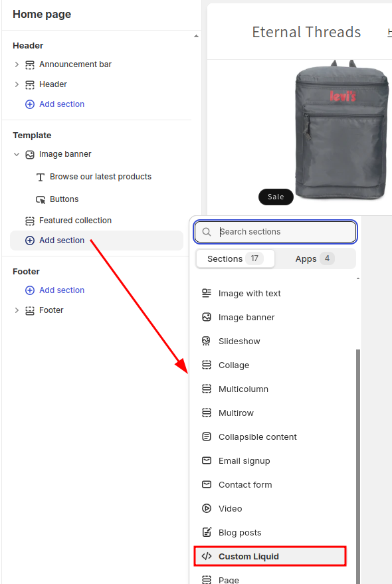Click the Video play icon
392x584 pixels.
point(207,508)
